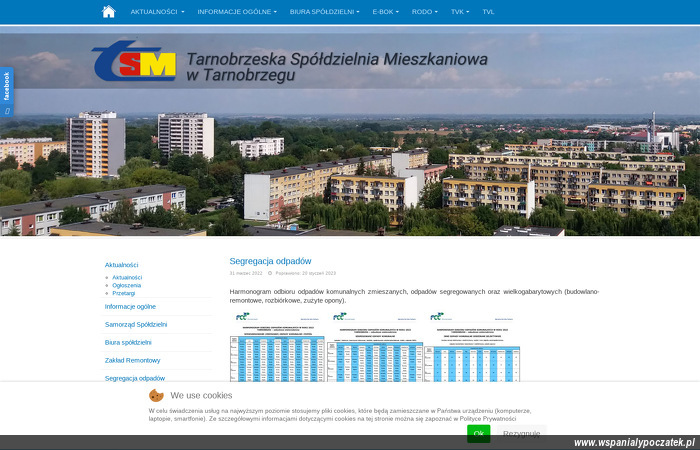Open Aktualności sub-item in sidebar list
700x450 pixels.
pos(127,277)
